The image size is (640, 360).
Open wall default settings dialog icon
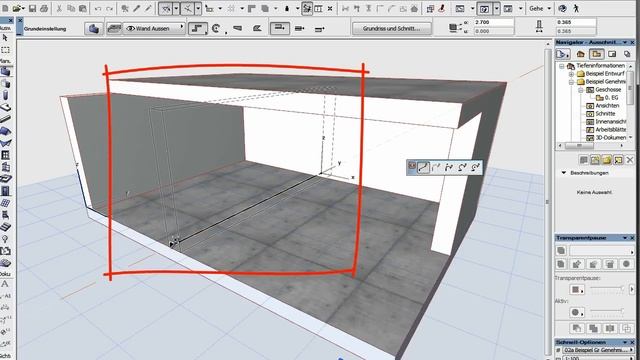[x=93, y=29]
